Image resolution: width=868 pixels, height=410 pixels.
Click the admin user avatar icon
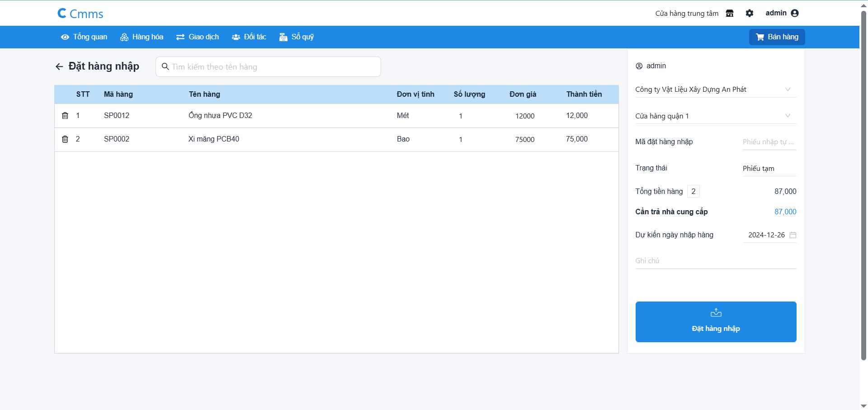[x=795, y=13]
